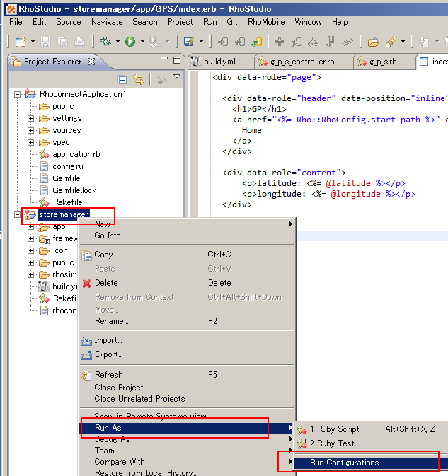Select application.rb in the project tree
Screen dimensions: 448x476
(76, 154)
